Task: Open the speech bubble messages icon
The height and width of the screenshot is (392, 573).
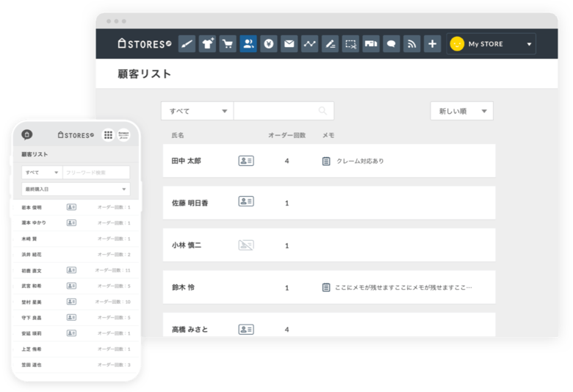Action: (x=392, y=44)
